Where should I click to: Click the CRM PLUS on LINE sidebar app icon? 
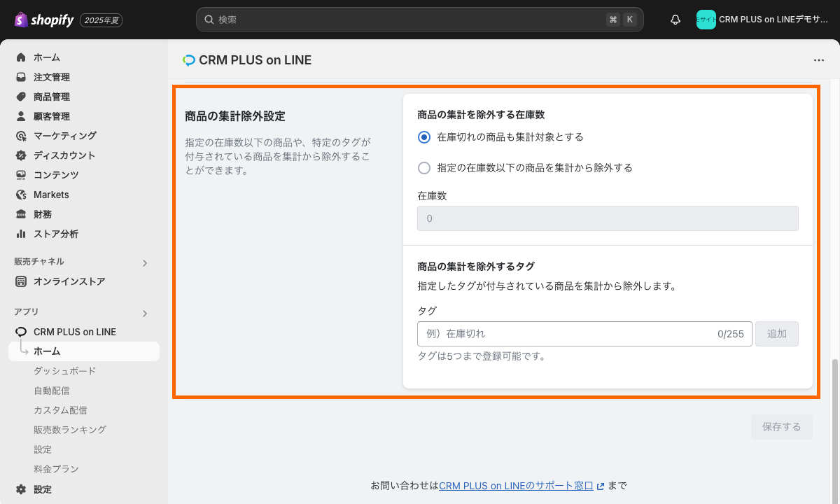pos(21,332)
